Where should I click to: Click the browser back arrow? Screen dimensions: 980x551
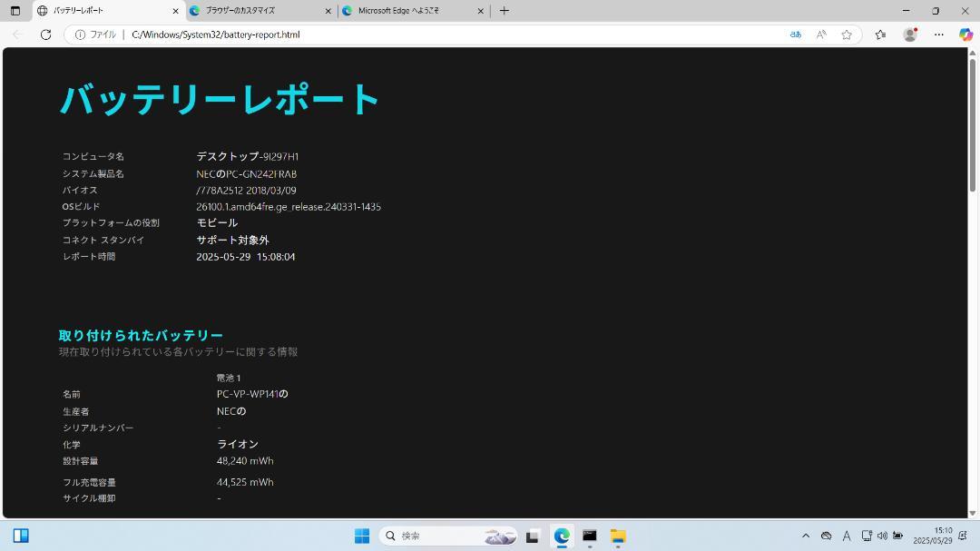[18, 34]
